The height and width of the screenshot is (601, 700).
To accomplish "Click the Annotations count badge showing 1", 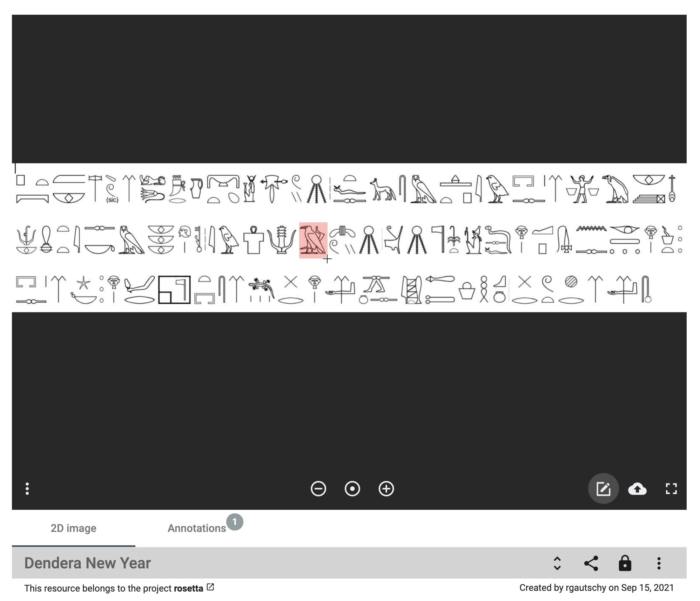I will coord(235,522).
